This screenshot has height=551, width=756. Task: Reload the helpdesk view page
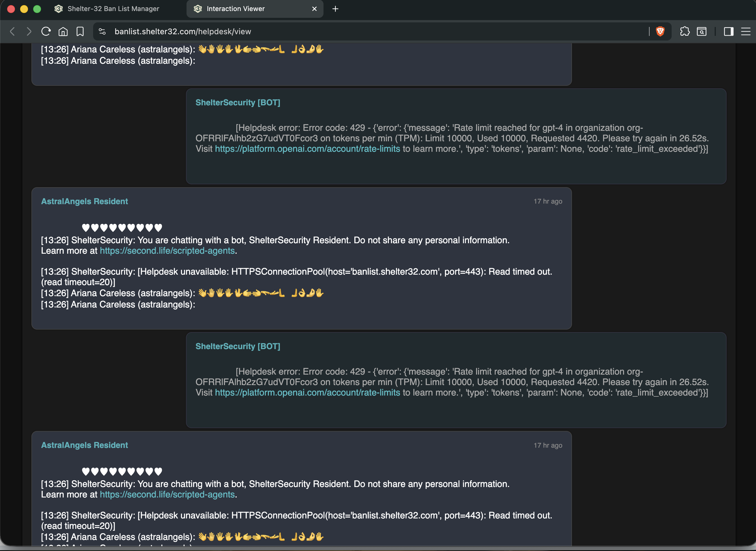click(x=46, y=31)
